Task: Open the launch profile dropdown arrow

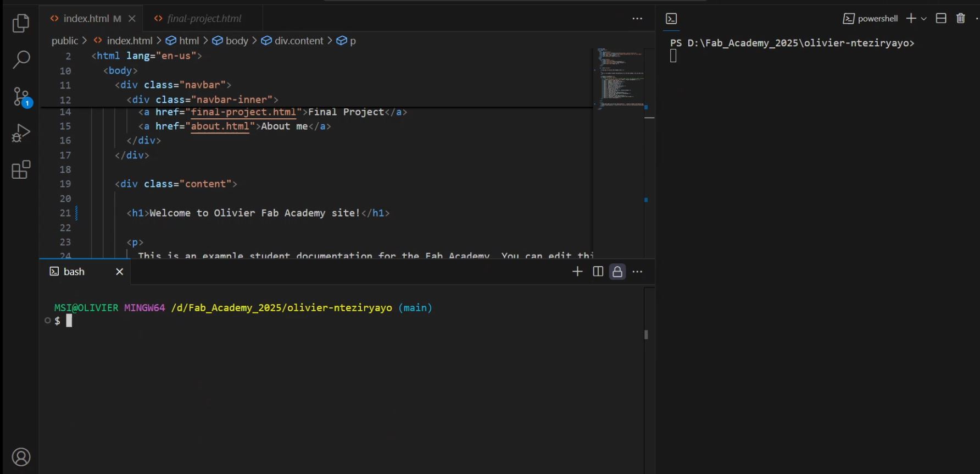Action: [x=924, y=19]
